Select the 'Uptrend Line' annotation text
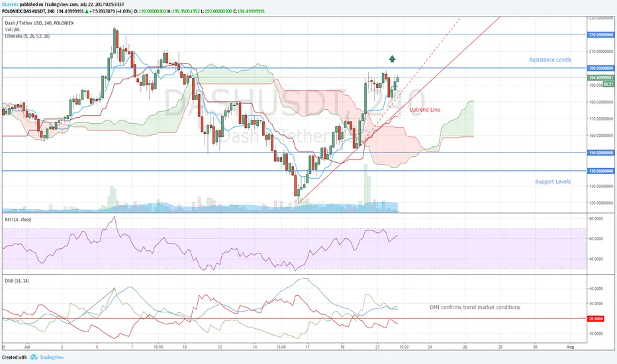 click(x=424, y=110)
